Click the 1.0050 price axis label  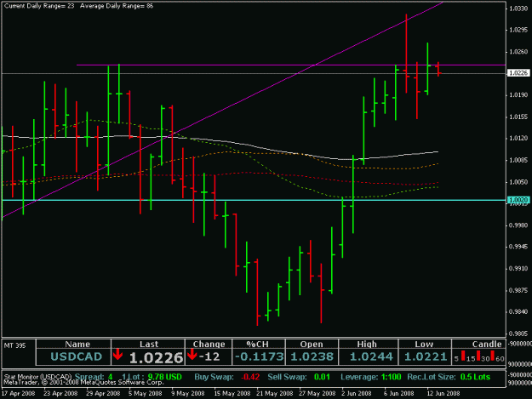[x=519, y=182]
